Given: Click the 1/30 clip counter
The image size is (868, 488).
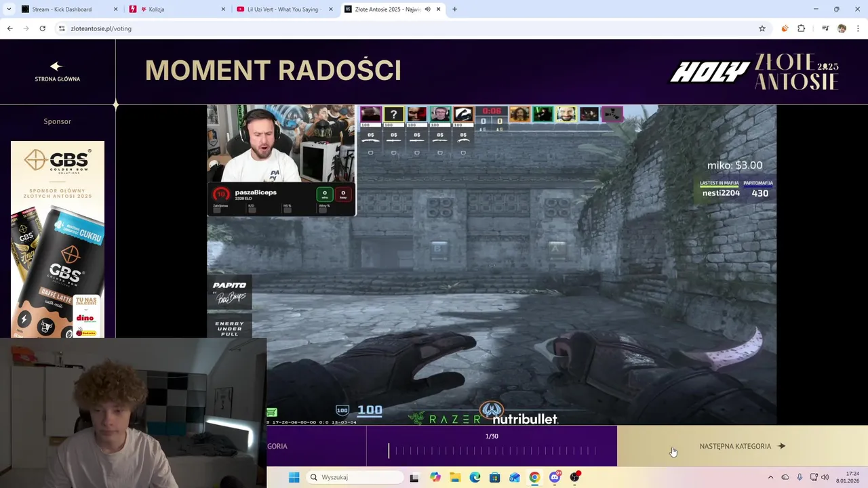Looking at the screenshot, I should [492, 436].
